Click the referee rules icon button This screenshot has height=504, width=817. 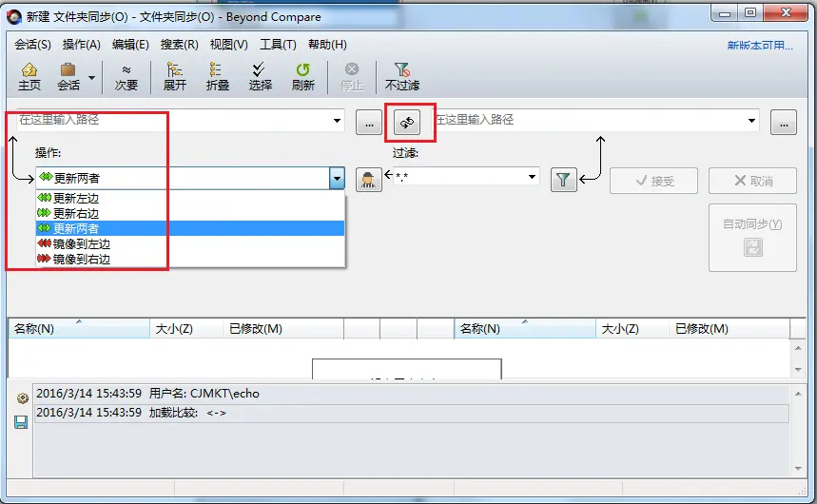click(x=369, y=180)
